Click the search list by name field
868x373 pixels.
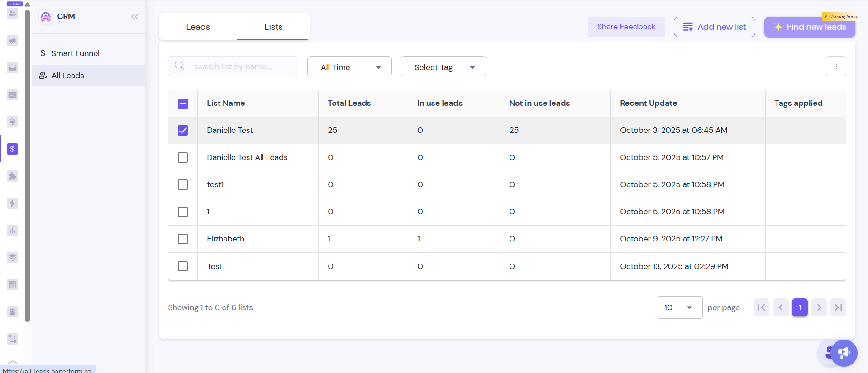pos(240,66)
